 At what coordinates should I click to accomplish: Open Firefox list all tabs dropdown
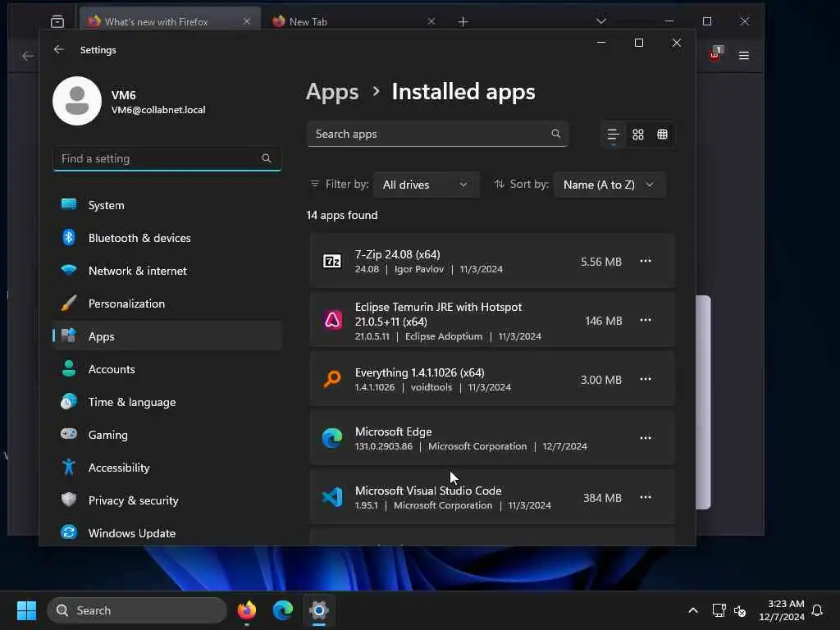tap(601, 21)
